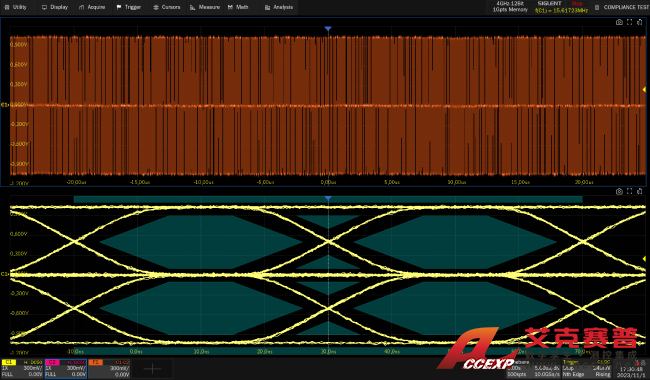
Task: Click the COMPLIANCE TEST button
Action: coord(621,7)
